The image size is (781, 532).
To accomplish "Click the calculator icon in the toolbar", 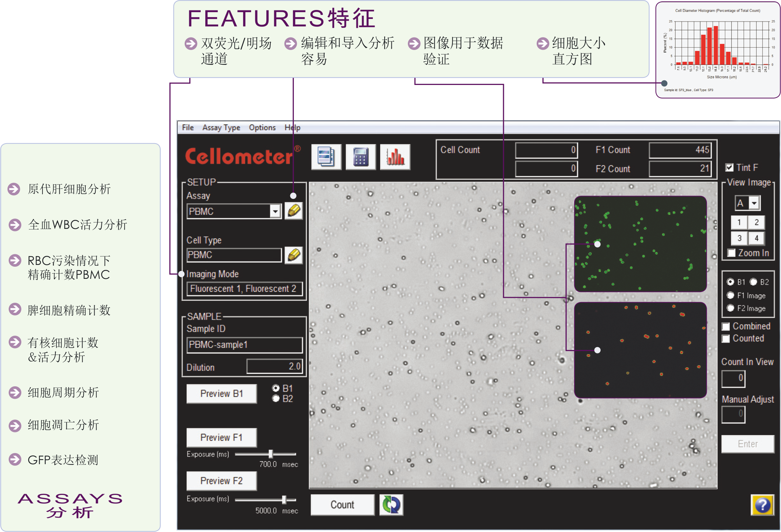I will 360,156.
